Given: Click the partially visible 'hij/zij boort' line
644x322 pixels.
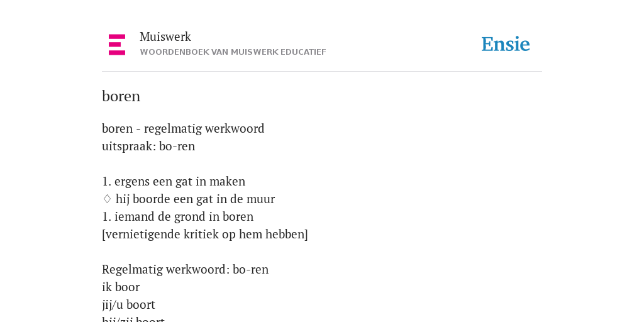Looking at the screenshot, I should click(133, 319).
